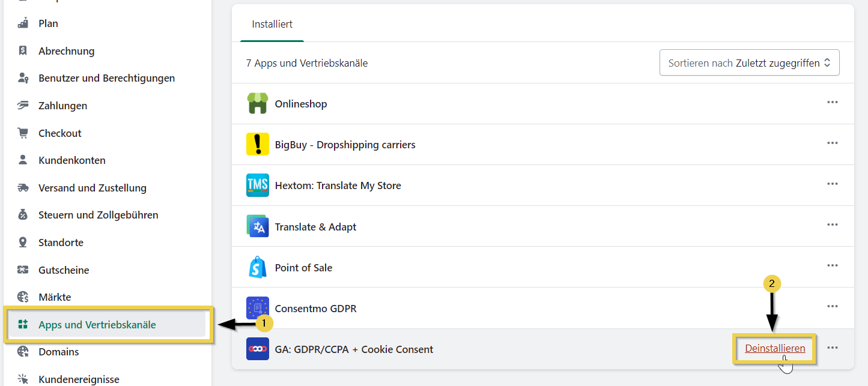Expand three-dot menu for Translate & Adapt
868x386 pixels.
click(x=832, y=225)
